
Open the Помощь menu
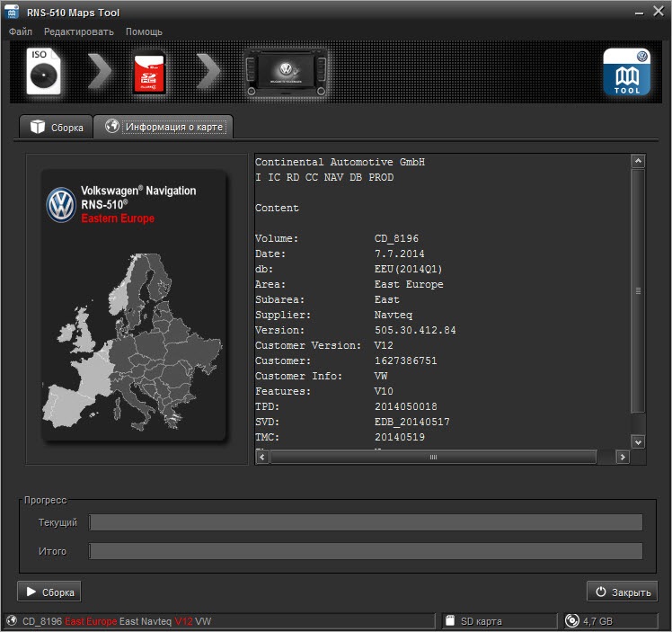144,31
